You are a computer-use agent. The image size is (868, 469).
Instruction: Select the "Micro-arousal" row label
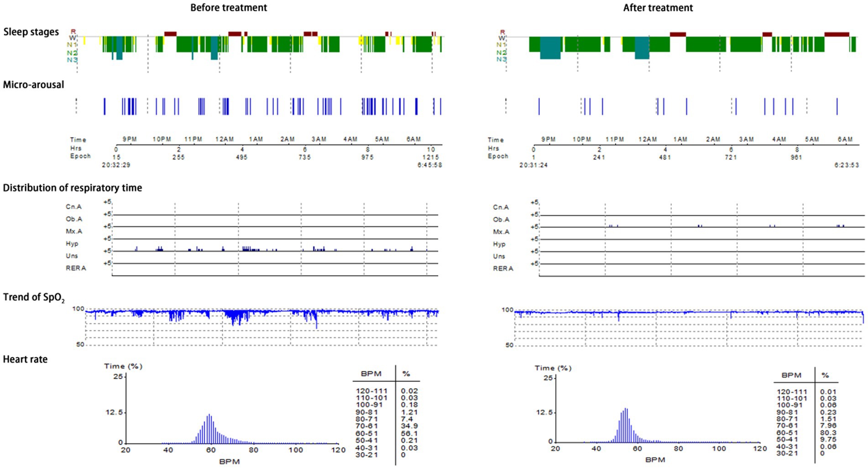pyautogui.click(x=33, y=84)
